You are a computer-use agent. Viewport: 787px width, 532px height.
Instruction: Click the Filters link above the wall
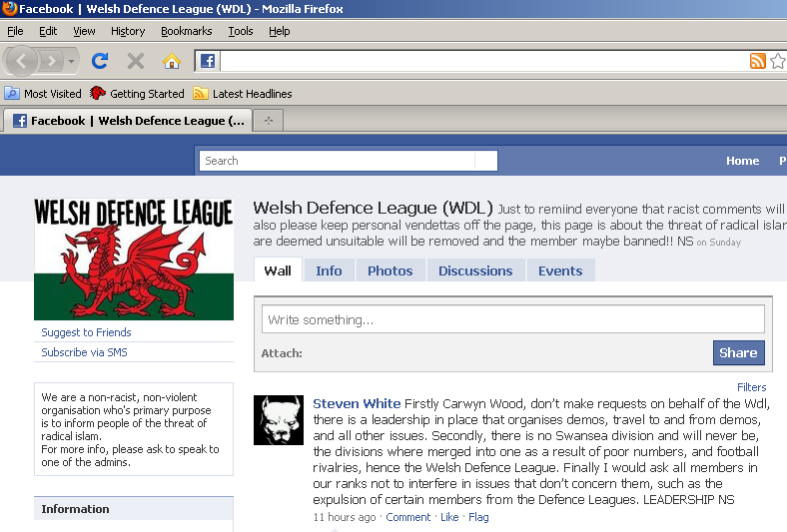click(x=751, y=387)
